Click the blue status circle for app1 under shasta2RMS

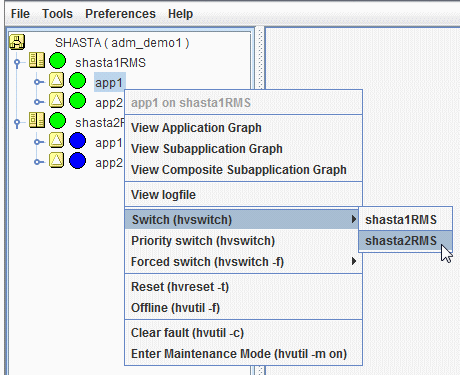[77, 141]
